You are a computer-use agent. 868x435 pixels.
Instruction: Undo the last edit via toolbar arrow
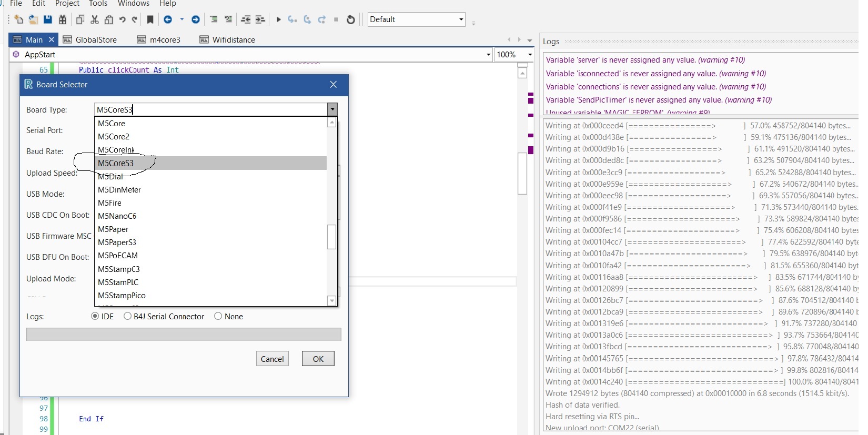point(123,19)
